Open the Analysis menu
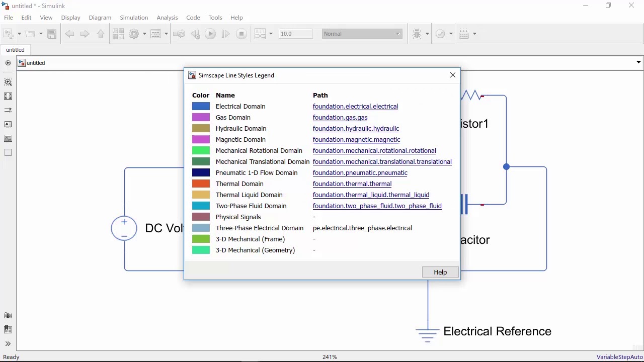 (167, 18)
